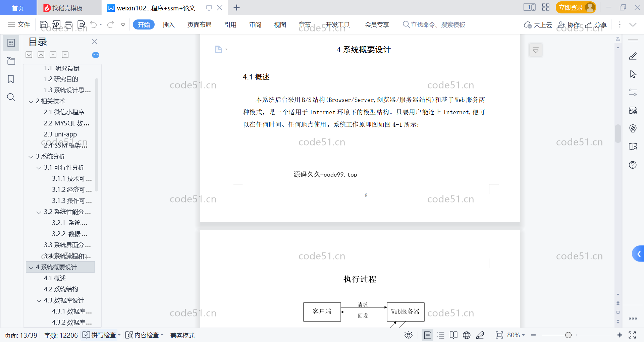The image size is (644, 342).
Task: Collapse the 4.3.数据库设计 node
Action: coord(39,300)
